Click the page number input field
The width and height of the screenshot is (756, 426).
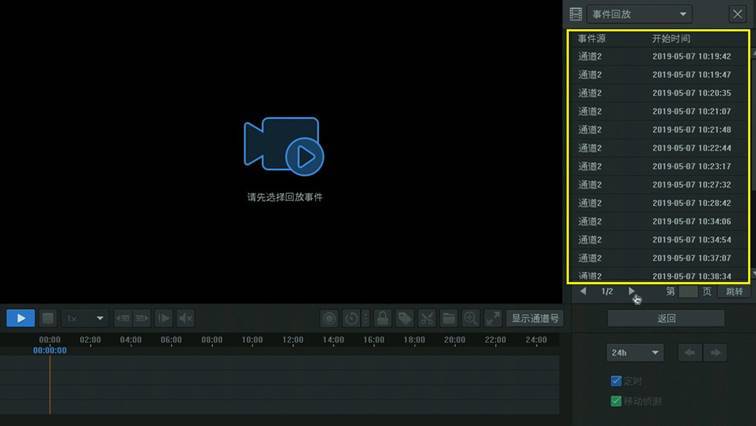tap(688, 292)
